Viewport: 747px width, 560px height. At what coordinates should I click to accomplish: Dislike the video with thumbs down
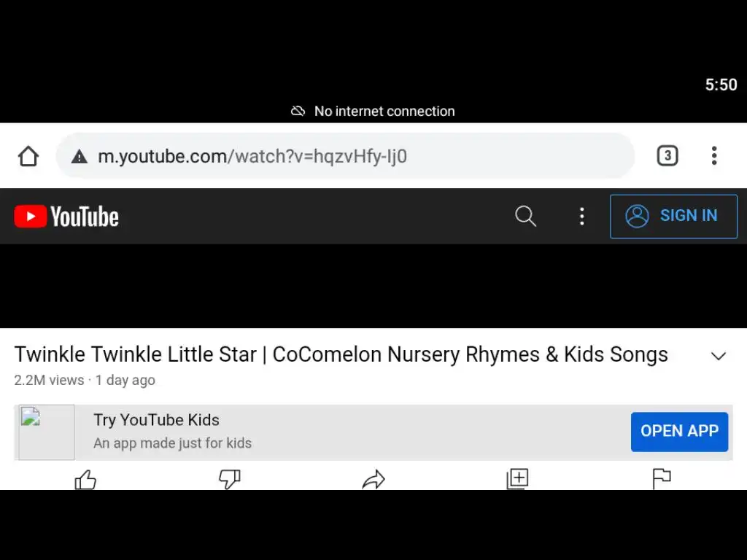point(229,480)
